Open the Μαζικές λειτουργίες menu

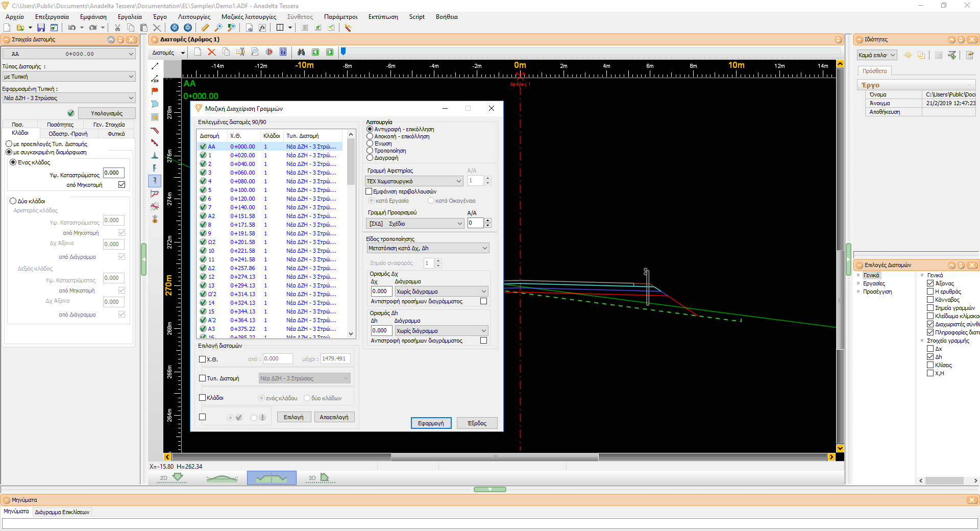pyautogui.click(x=249, y=17)
